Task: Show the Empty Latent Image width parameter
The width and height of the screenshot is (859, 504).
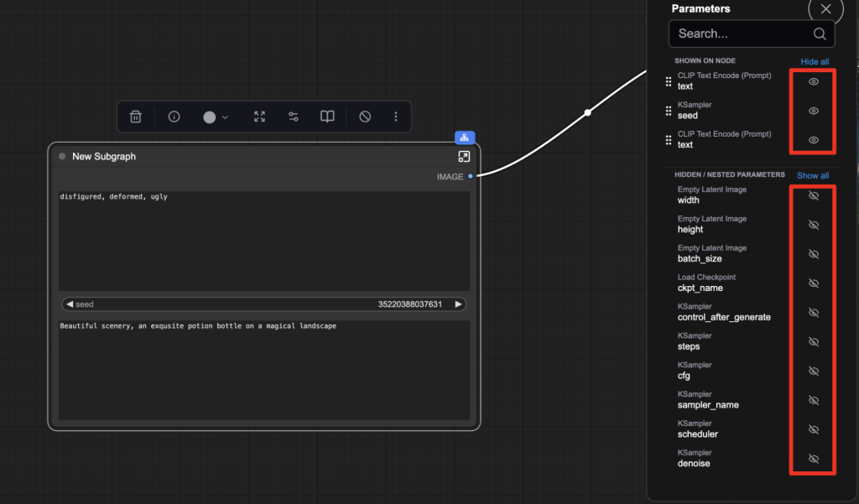Action: pyautogui.click(x=813, y=195)
